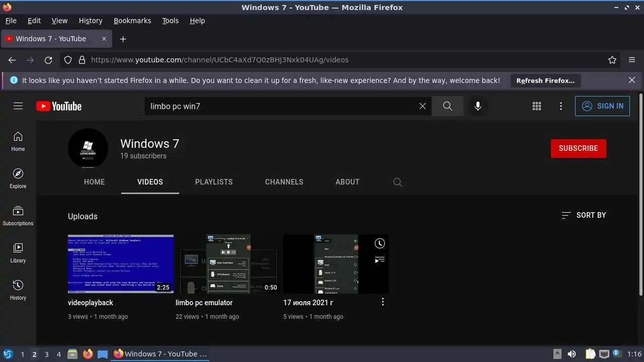Open the videoplayback video title

click(91, 303)
